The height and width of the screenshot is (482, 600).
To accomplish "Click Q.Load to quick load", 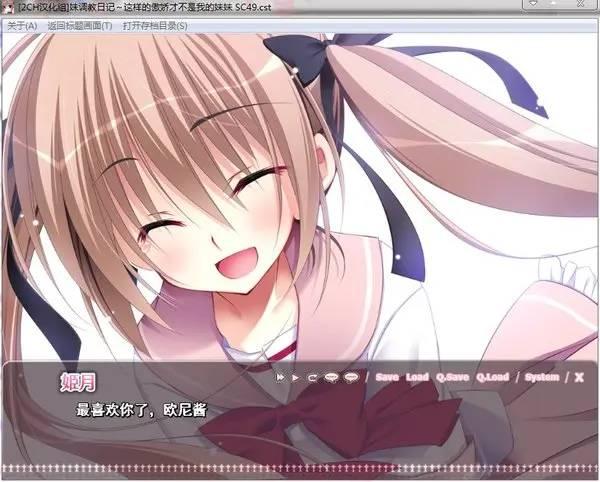I will (x=492, y=378).
